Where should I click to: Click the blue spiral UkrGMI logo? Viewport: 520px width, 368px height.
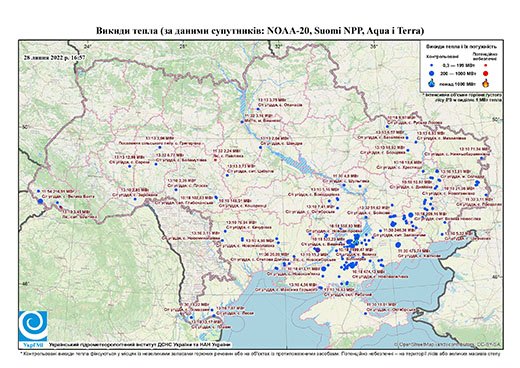pyautogui.click(x=33, y=327)
